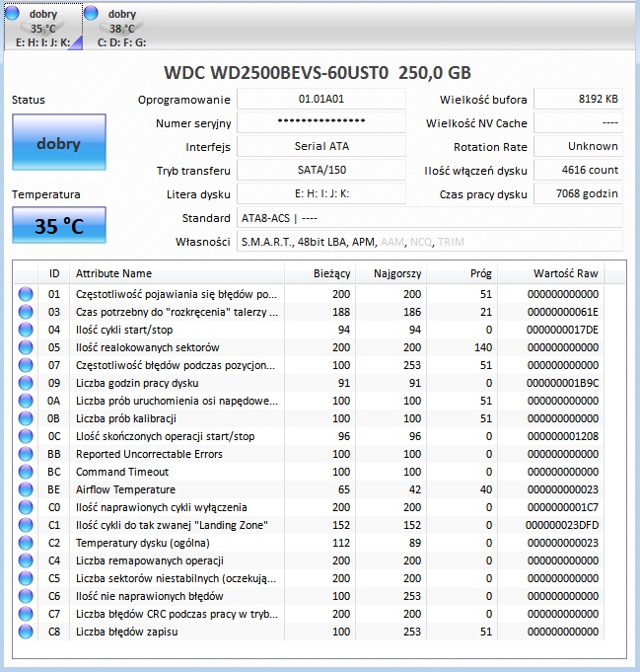This screenshot has width=640, height=672.
Task: Click the status orb of attribute 09
Action: point(26,383)
